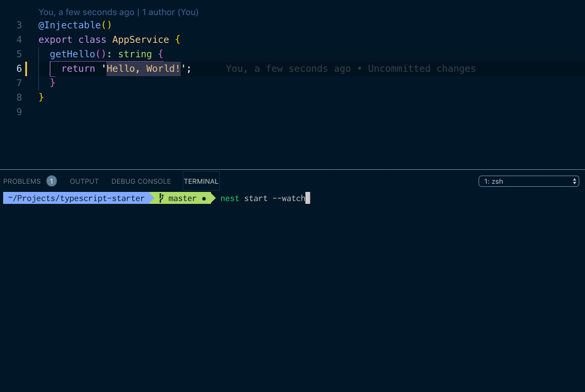Open the DEBUG CONSOLE tab
The width and height of the screenshot is (585, 392).
click(141, 181)
